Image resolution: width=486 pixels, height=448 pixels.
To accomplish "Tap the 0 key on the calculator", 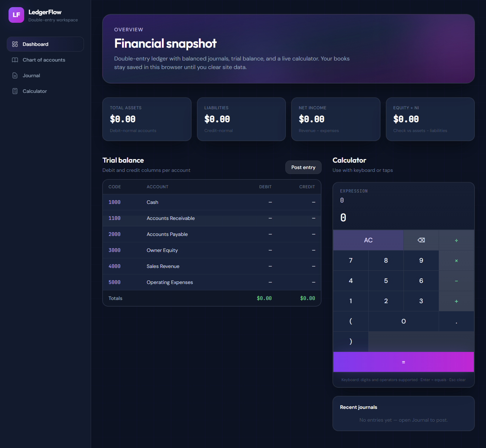I will point(403,321).
